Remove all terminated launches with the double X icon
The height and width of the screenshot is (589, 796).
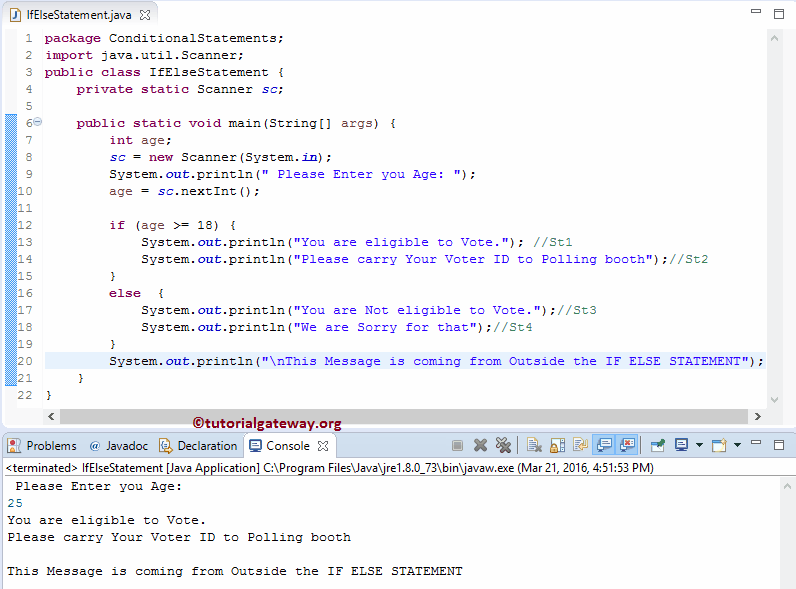(x=503, y=445)
